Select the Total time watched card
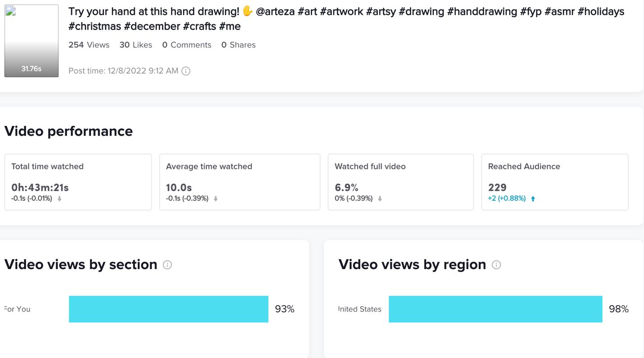The image size is (644, 358). tap(78, 182)
